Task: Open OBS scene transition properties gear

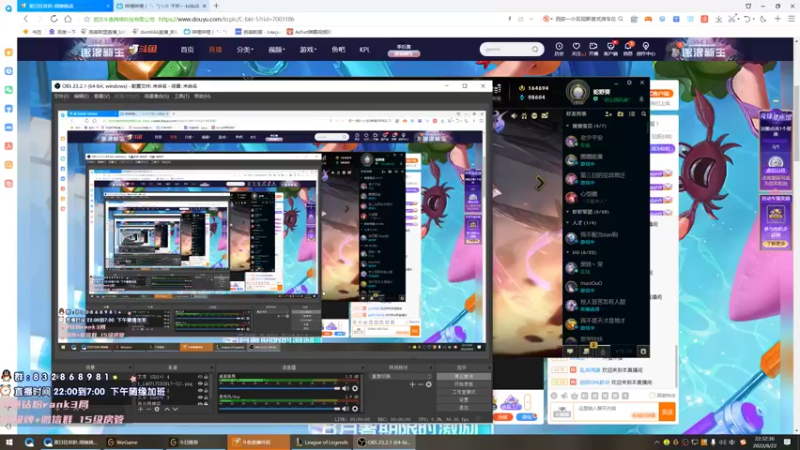Action: click(x=429, y=384)
